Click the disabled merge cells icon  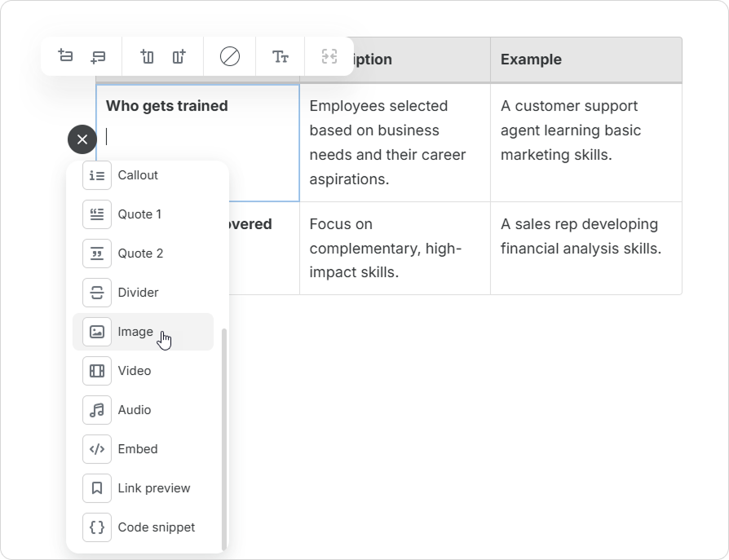click(329, 56)
